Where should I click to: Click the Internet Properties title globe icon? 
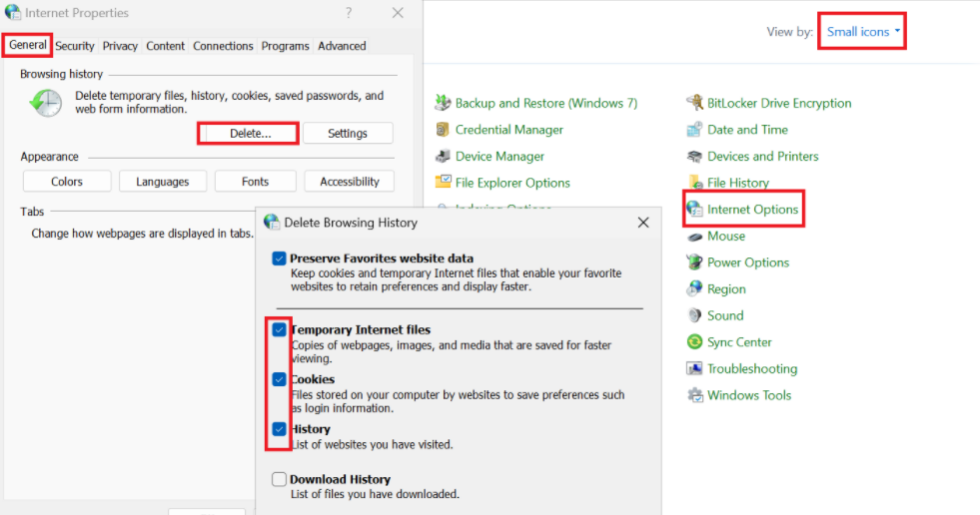(12, 13)
